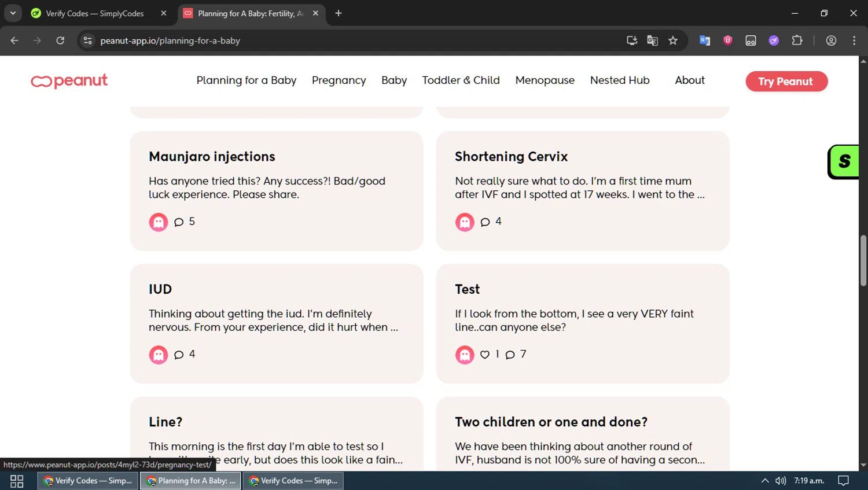
Task: Click the Try Peanut button
Action: click(786, 82)
